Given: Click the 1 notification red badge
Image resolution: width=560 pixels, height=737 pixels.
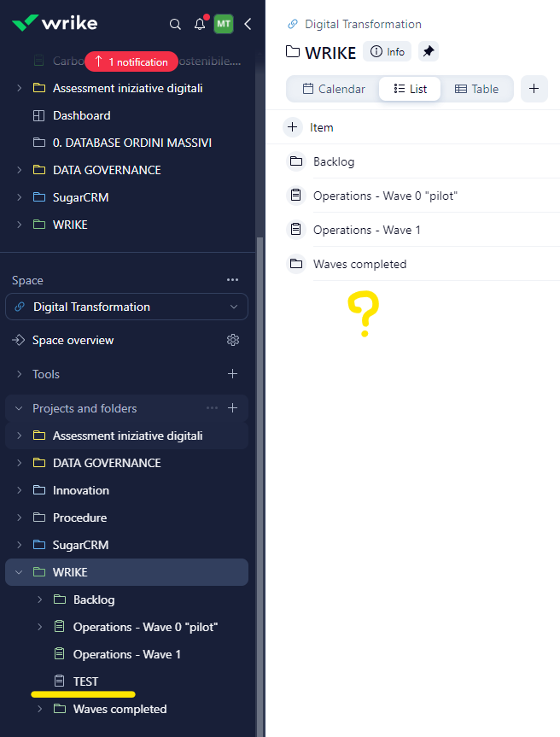Looking at the screenshot, I should (131, 61).
